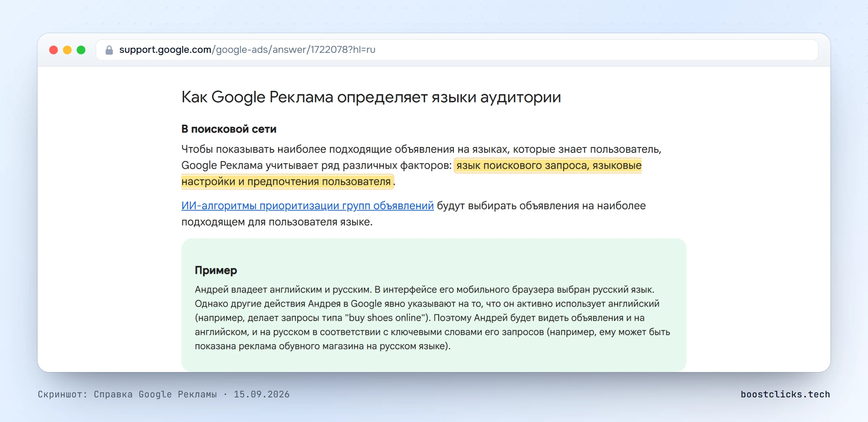Click the lock icon in address bar

click(x=109, y=50)
